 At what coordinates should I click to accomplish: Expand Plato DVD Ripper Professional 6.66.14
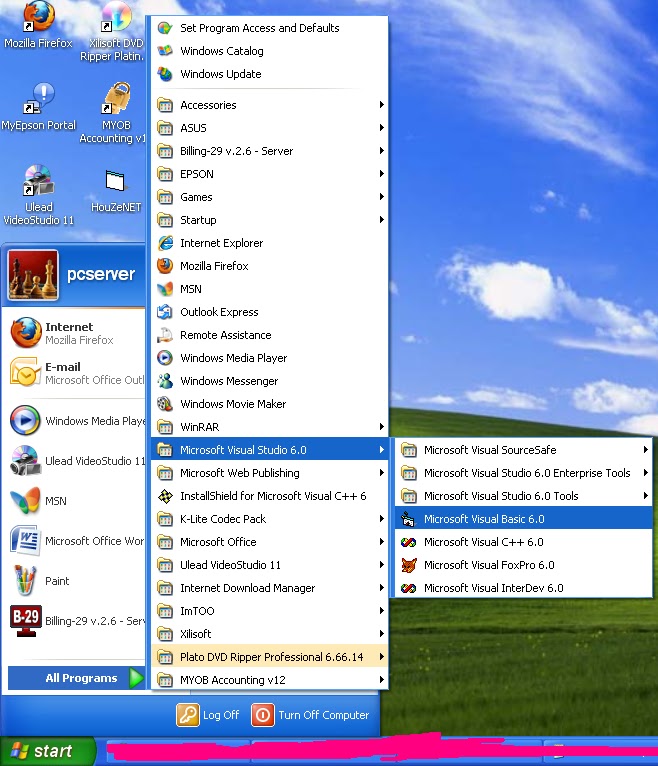tap(270, 657)
